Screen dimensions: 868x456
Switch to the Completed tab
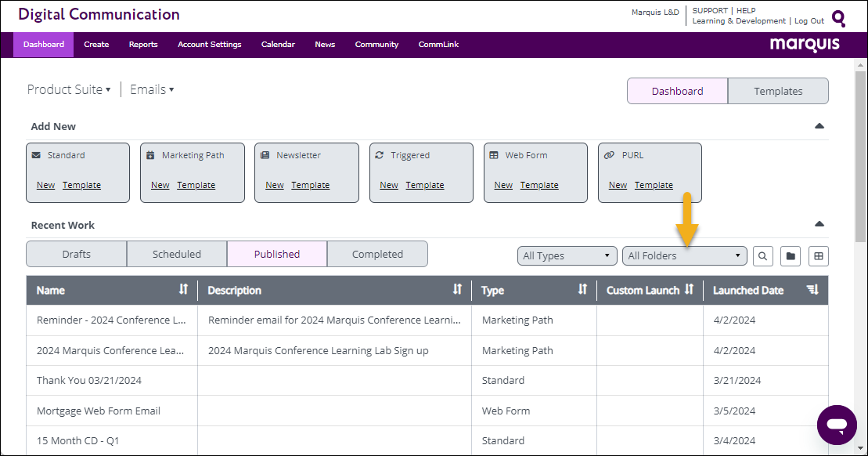coord(377,254)
